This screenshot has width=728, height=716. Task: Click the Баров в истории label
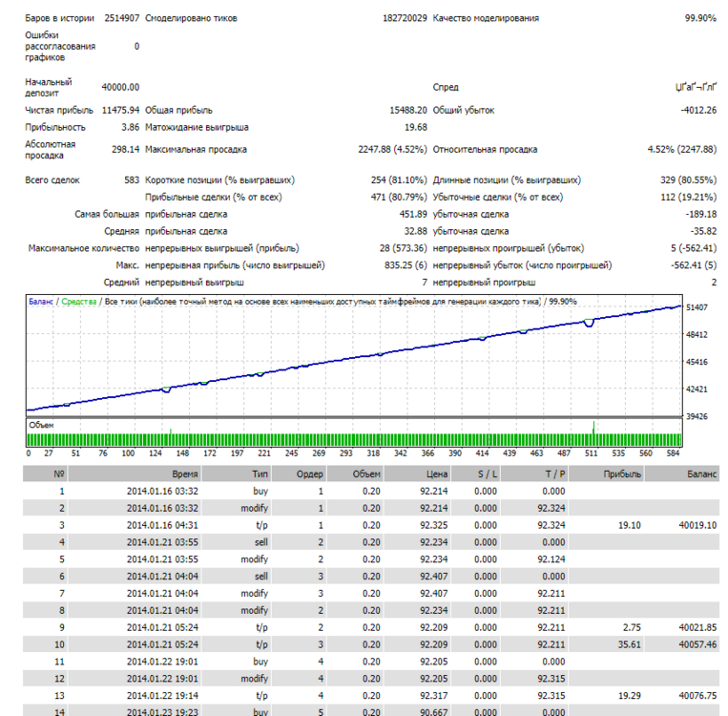click(x=59, y=18)
